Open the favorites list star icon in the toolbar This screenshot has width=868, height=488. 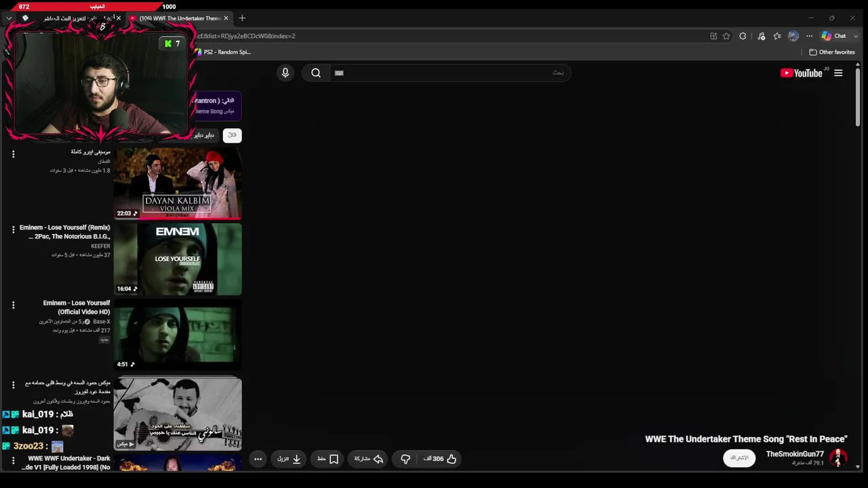coord(777,36)
